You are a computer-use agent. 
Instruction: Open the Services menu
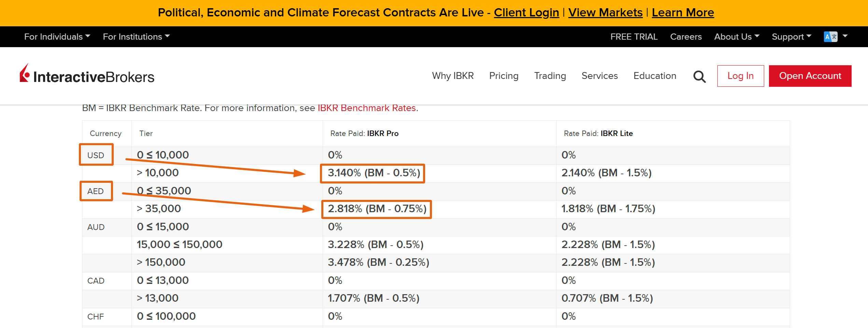tap(600, 76)
